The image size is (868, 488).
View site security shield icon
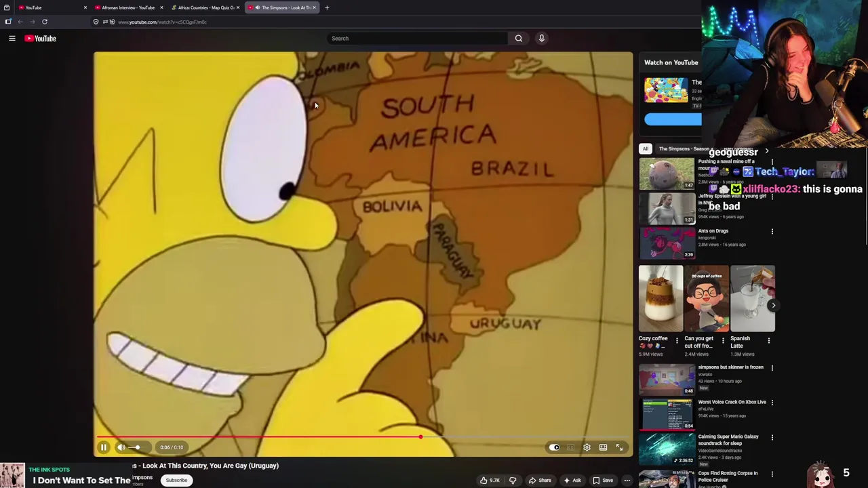pos(96,22)
